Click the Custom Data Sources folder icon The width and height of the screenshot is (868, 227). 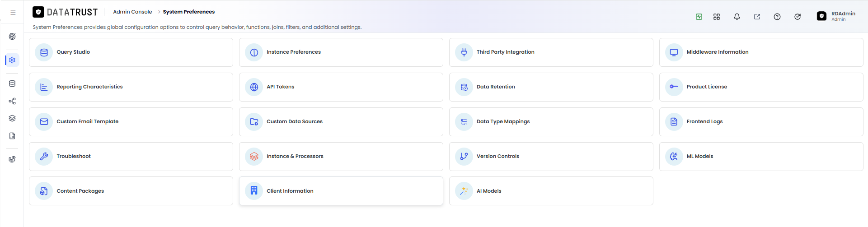[254, 122]
